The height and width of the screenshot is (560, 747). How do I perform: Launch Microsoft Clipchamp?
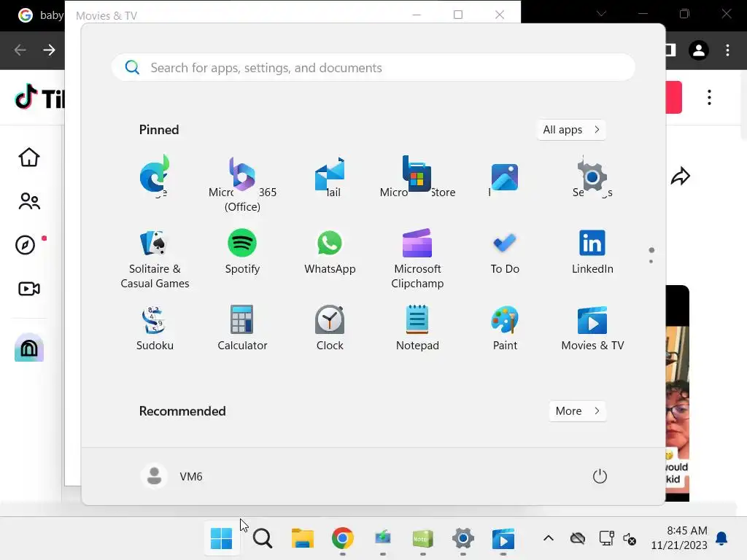tap(417, 260)
